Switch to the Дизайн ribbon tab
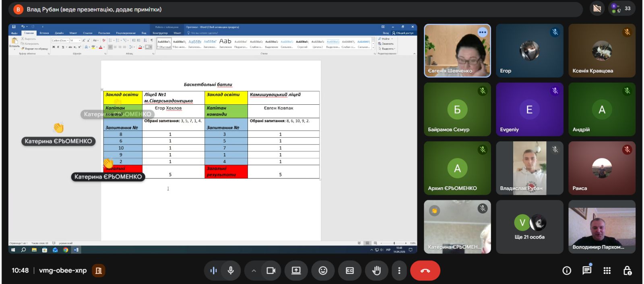The image size is (644, 284). point(59,33)
